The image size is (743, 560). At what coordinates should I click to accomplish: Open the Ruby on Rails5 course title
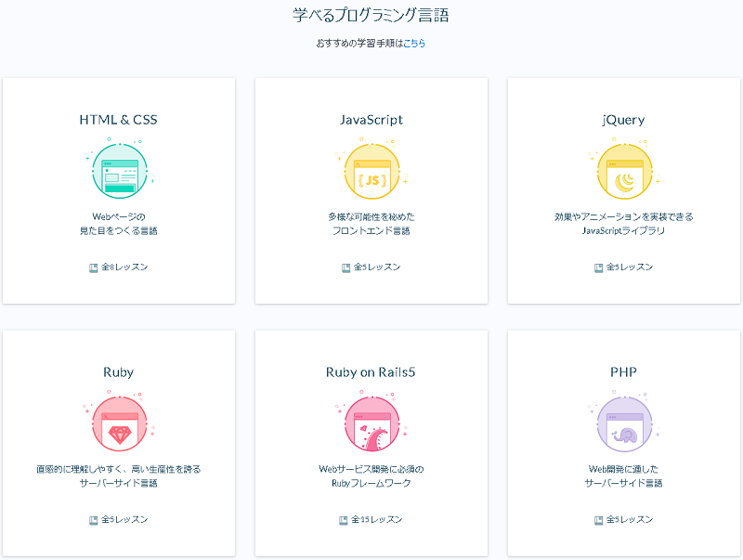pos(371,372)
